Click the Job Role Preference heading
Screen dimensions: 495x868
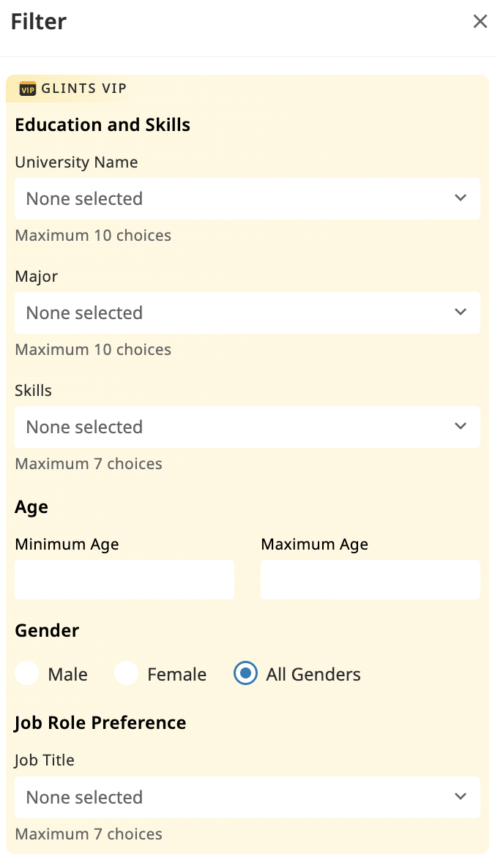point(100,722)
